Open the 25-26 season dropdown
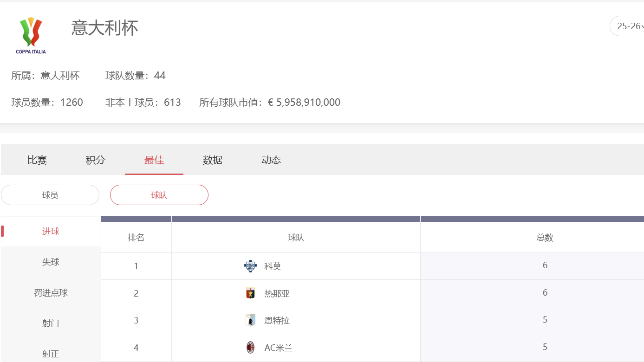The width and height of the screenshot is (644, 362). coord(629,26)
